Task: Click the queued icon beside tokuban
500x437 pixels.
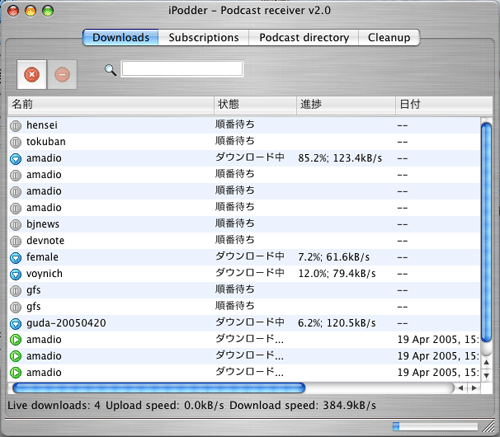Action: coord(15,143)
